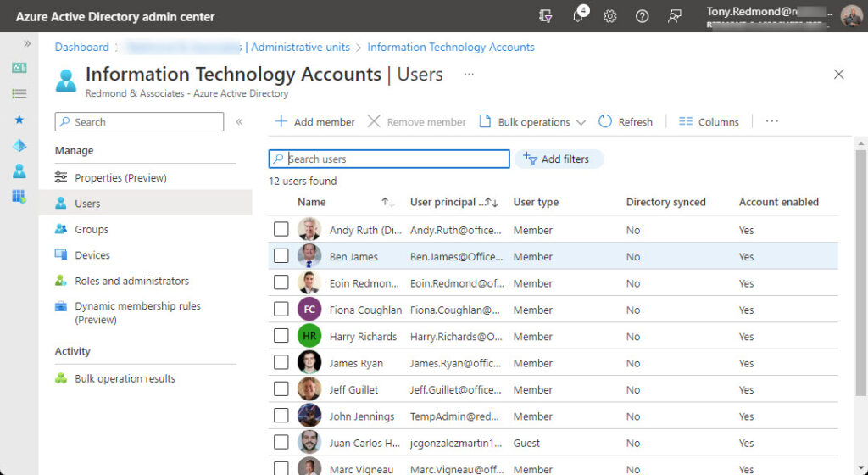
Task: Click the HR avatar for Harry Richards
Action: (309, 336)
